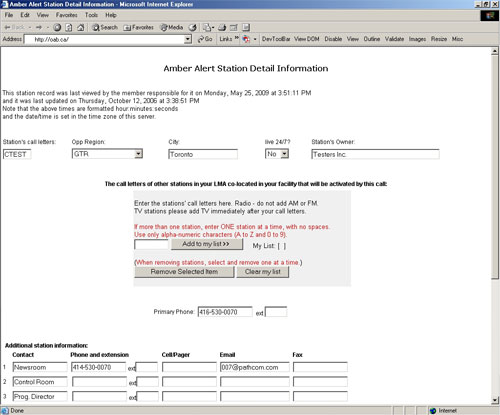Open the Opp Region GTR dropdown
Image resolution: width=500 pixels, height=415 pixels.
pyautogui.click(x=138, y=154)
